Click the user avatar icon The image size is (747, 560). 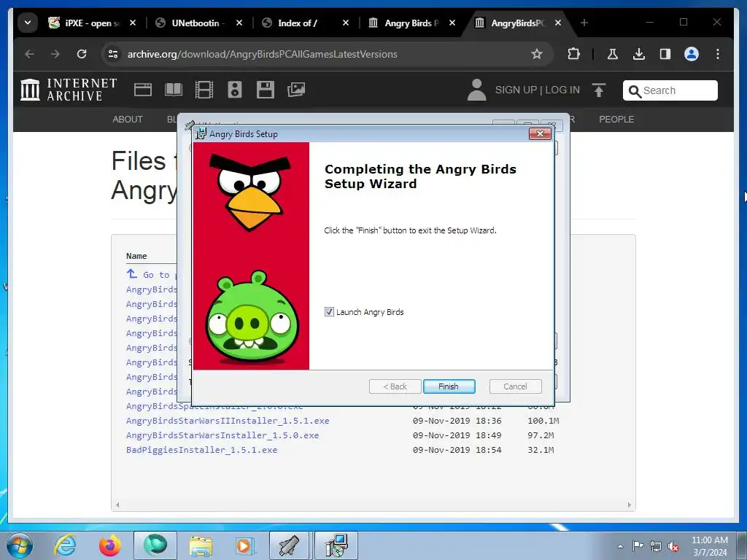pyautogui.click(x=476, y=90)
